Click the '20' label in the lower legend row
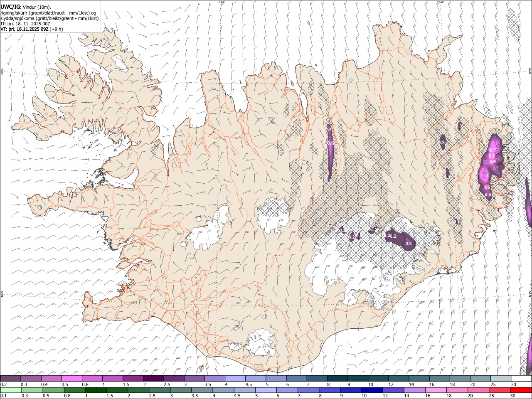 click(x=470, y=396)
